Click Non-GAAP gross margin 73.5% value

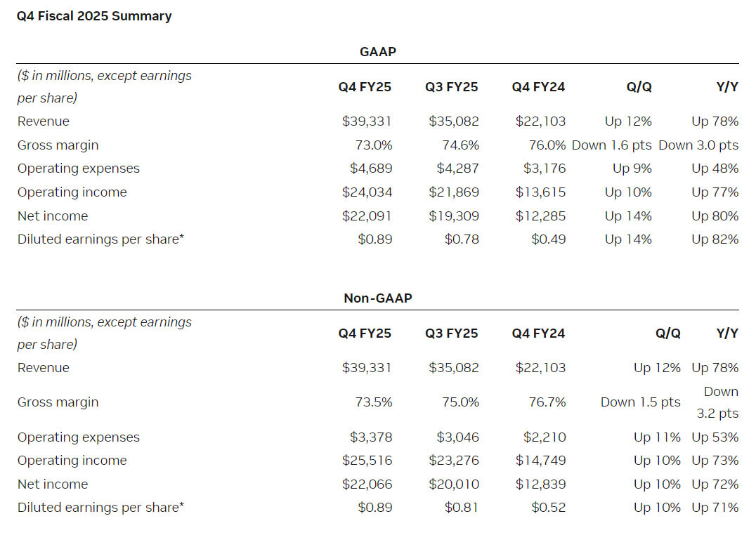pos(374,402)
